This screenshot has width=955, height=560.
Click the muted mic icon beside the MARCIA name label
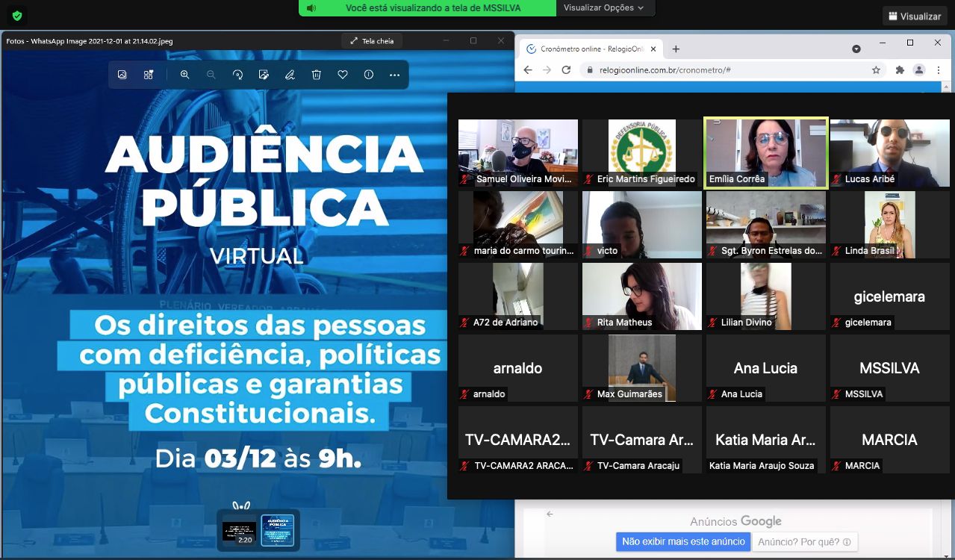tap(837, 466)
